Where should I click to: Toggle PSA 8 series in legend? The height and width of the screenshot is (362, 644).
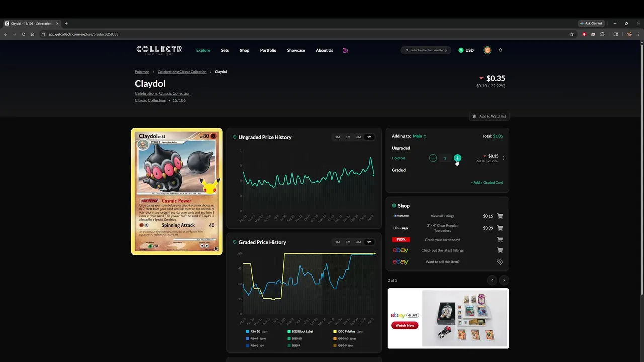[255, 346]
